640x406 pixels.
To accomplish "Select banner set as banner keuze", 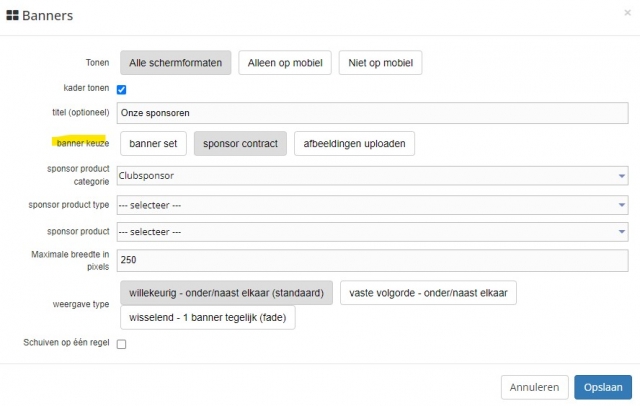I will tap(153, 143).
